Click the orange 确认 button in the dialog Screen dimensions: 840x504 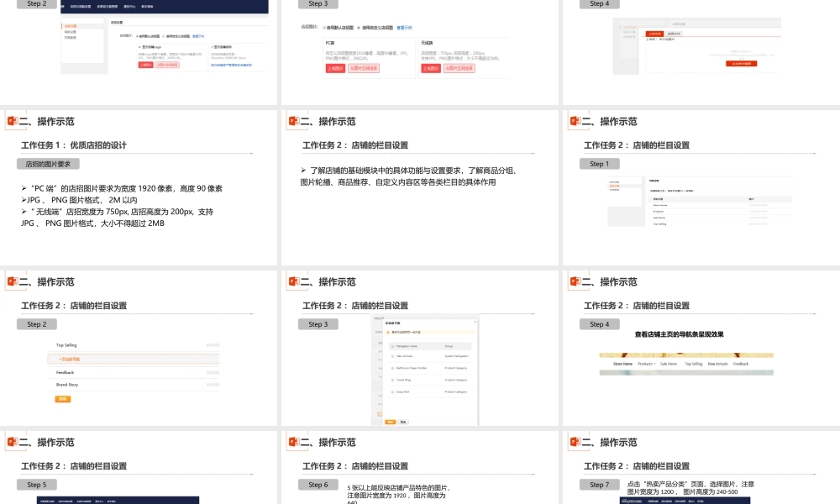(x=391, y=422)
